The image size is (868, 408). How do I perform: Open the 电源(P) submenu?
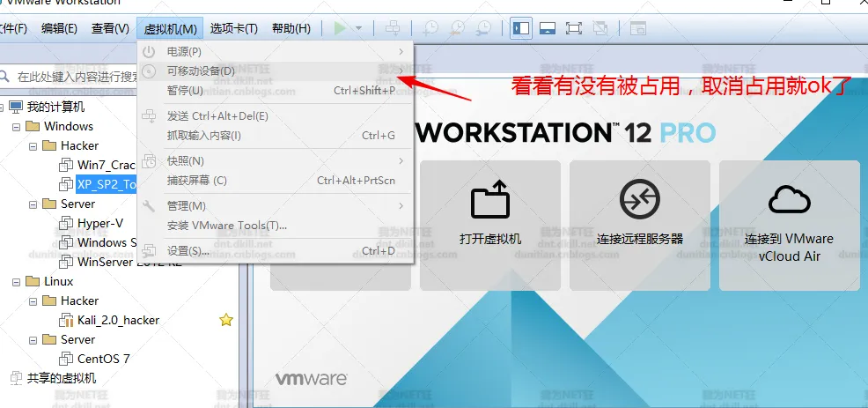276,52
